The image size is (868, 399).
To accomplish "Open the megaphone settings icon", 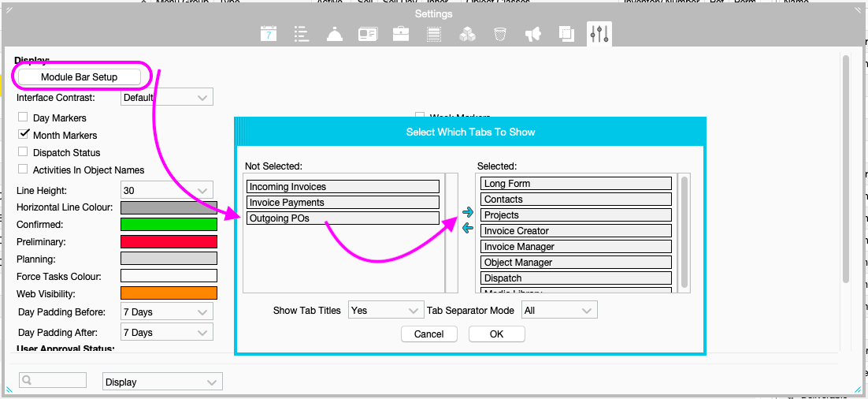I will (532, 35).
